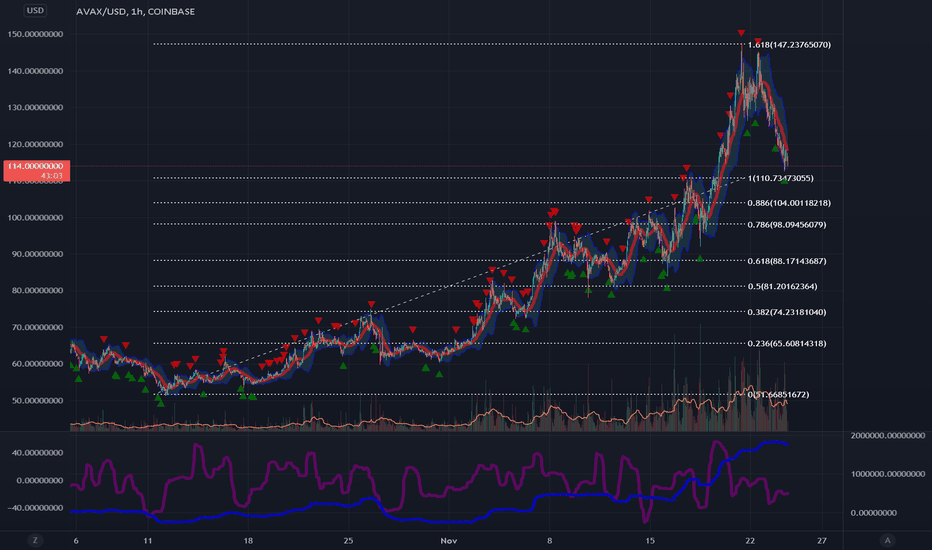The image size is (932, 550).
Task: Click the 1.618(147.23765070) Fibonacci label
Action: (789, 45)
